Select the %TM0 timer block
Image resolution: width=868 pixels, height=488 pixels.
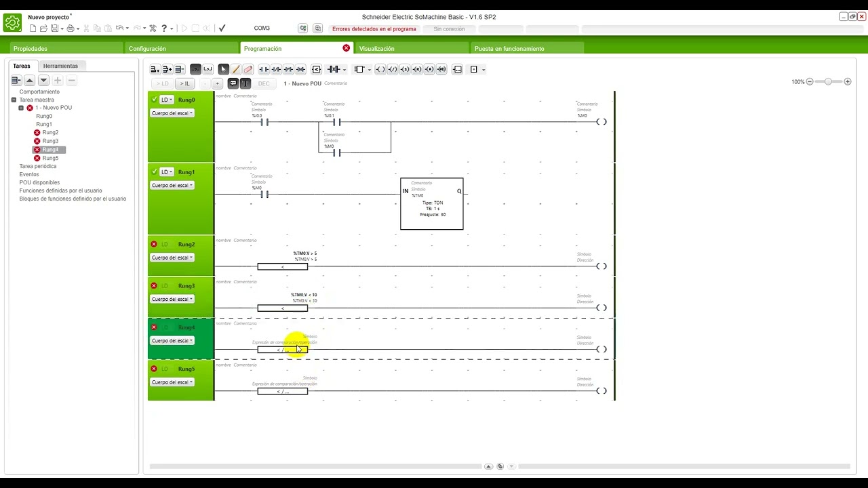432,203
